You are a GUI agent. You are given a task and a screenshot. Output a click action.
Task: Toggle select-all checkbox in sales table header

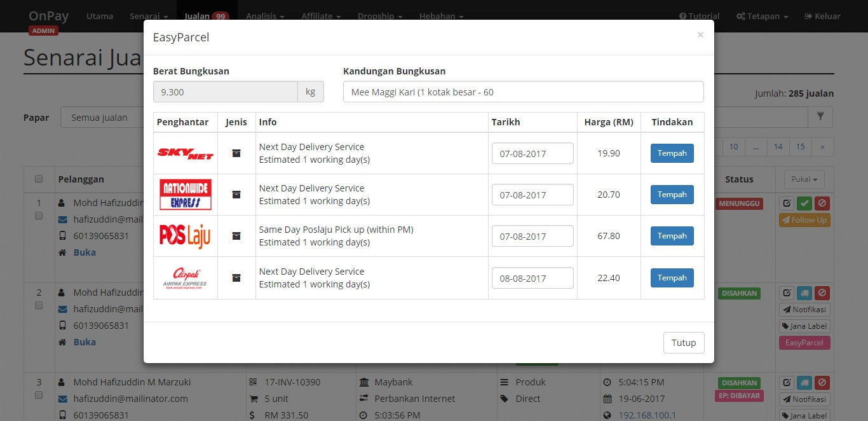(x=39, y=179)
